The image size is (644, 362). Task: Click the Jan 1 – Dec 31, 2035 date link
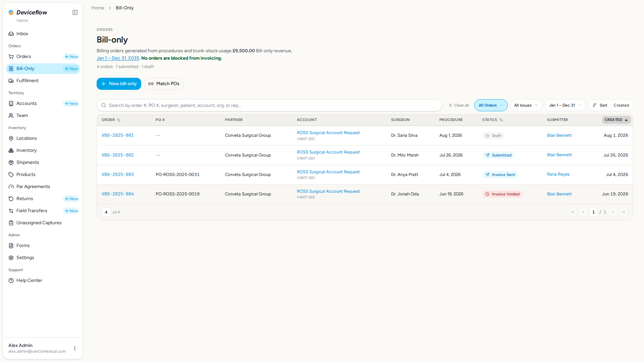pos(118,58)
